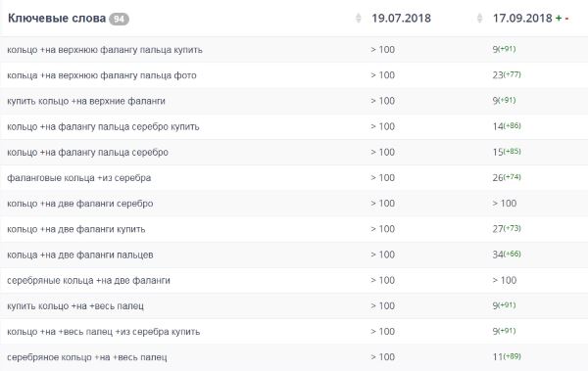Select keyword кольцо +на фалангу пальца серебро купить
The image size is (588, 371).
point(103,126)
